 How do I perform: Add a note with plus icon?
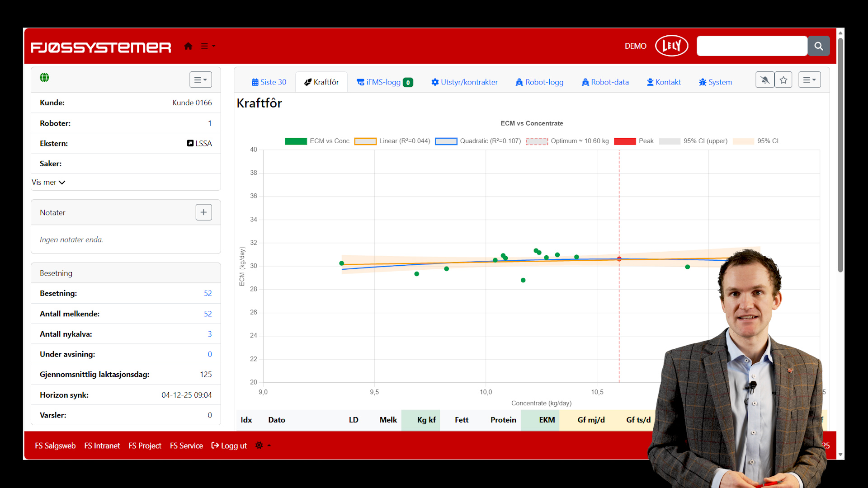pyautogui.click(x=203, y=212)
